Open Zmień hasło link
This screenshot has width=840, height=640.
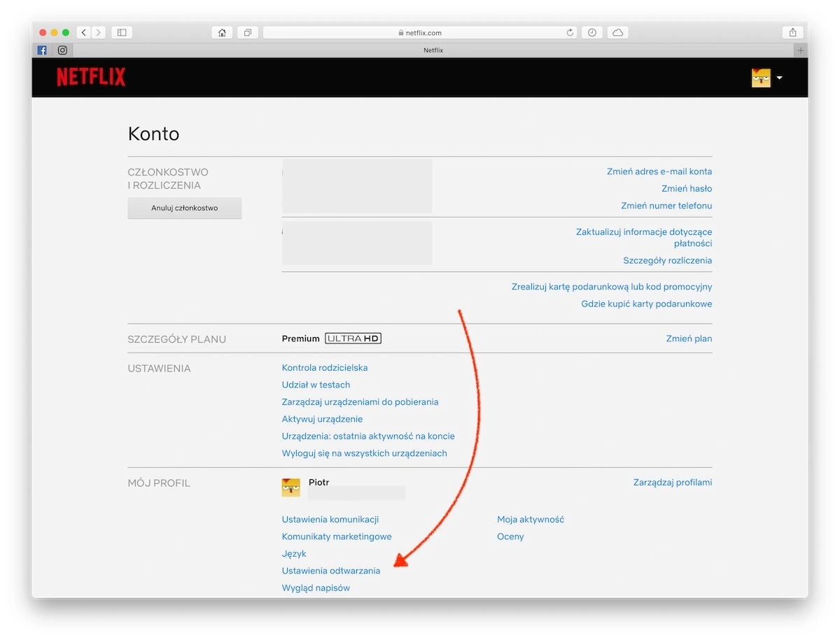pos(687,189)
